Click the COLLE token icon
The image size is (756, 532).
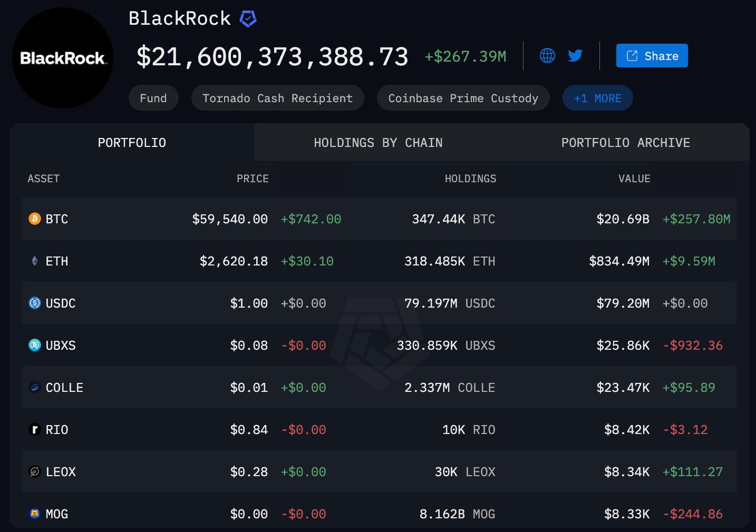pos(35,387)
